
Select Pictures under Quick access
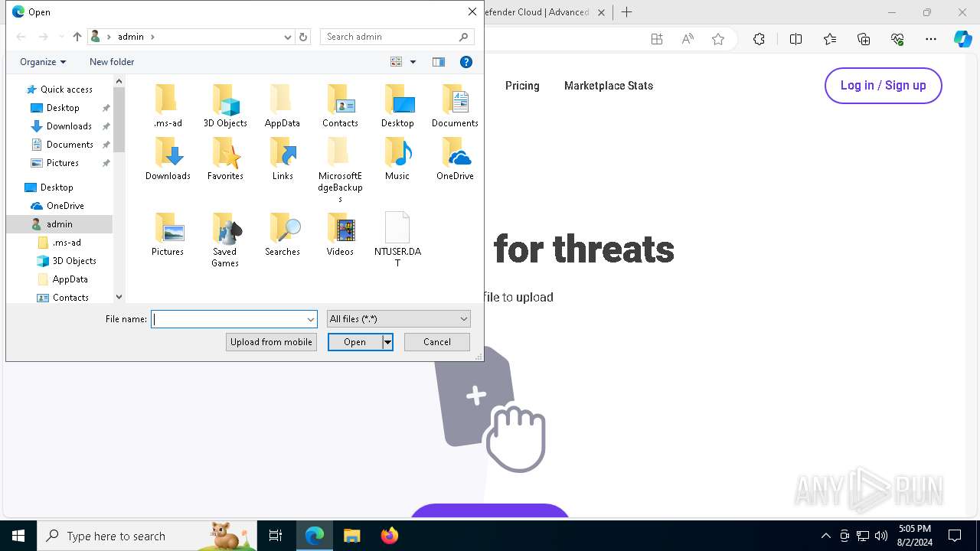[63, 163]
